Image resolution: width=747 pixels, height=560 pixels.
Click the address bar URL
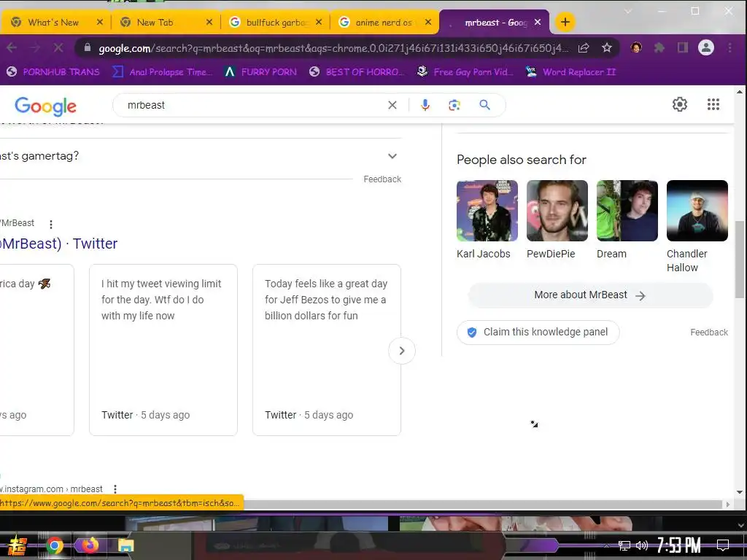(x=333, y=48)
